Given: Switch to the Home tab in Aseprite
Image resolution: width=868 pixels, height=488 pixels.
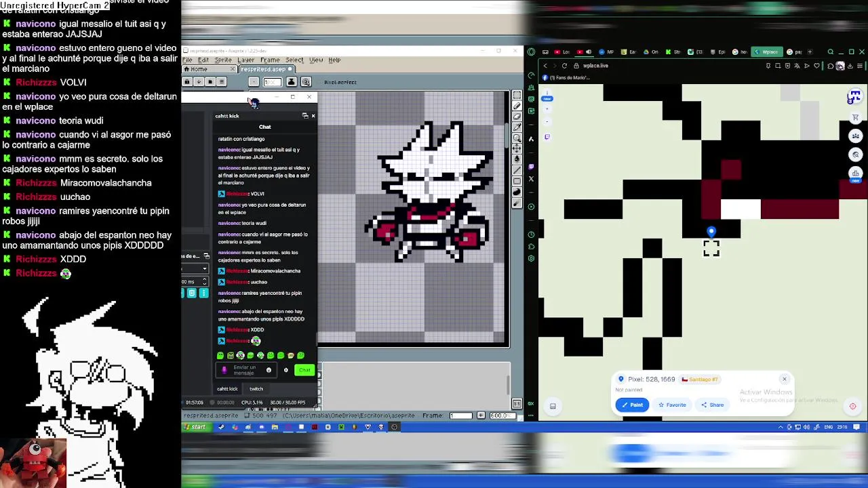Looking at the screenshot, I should (210, 69).
